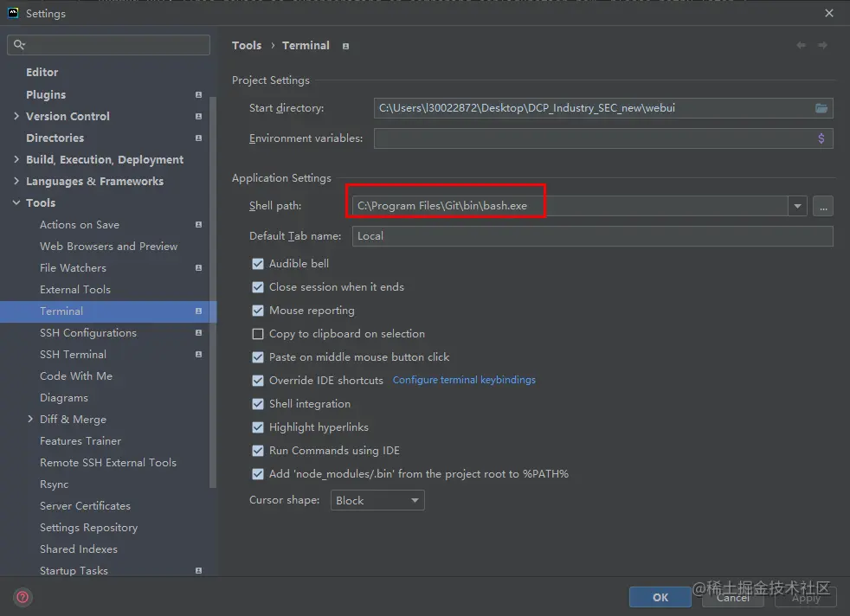This screenshot has height=616, width=850.
Task: Click the Apply button
Action: 806,597
